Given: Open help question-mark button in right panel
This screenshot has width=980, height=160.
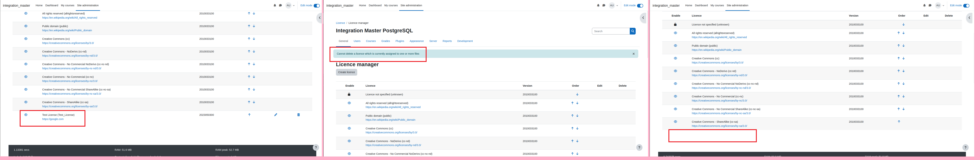Looking at the screenshot, I should 966,147.
